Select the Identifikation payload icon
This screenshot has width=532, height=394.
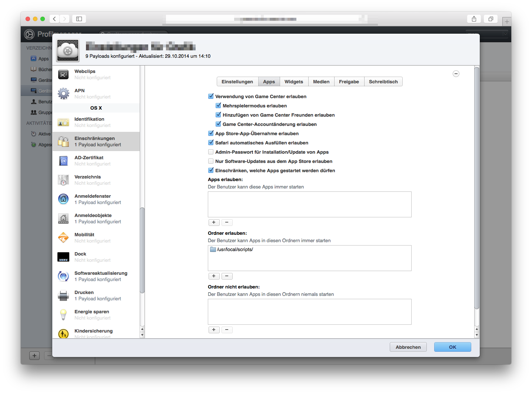(63, 122)
